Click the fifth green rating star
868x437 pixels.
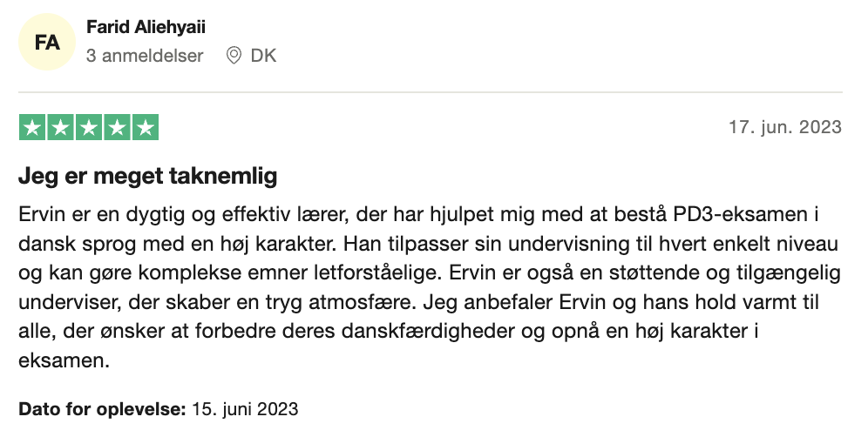[146, 127]
